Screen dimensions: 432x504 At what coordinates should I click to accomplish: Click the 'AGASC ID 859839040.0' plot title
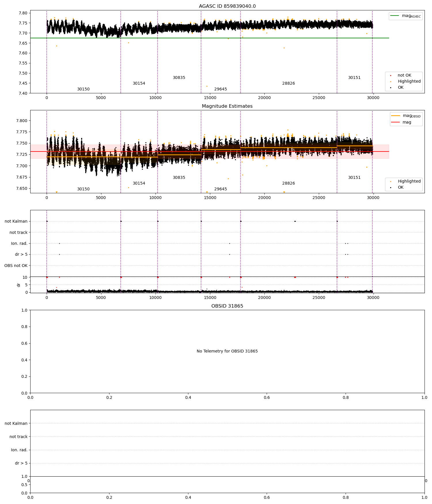pyautogui.click(x=227, y=6)
